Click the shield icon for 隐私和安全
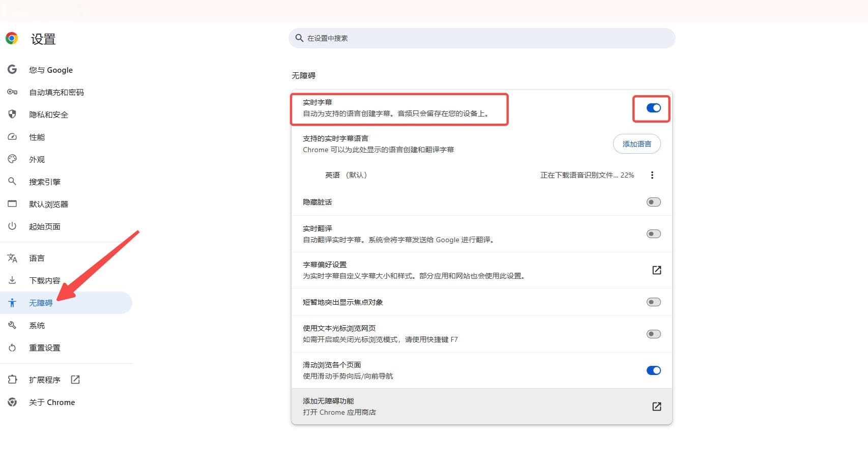Image resolution: width=868 pixels, height=460 pixels. point(12,114)
